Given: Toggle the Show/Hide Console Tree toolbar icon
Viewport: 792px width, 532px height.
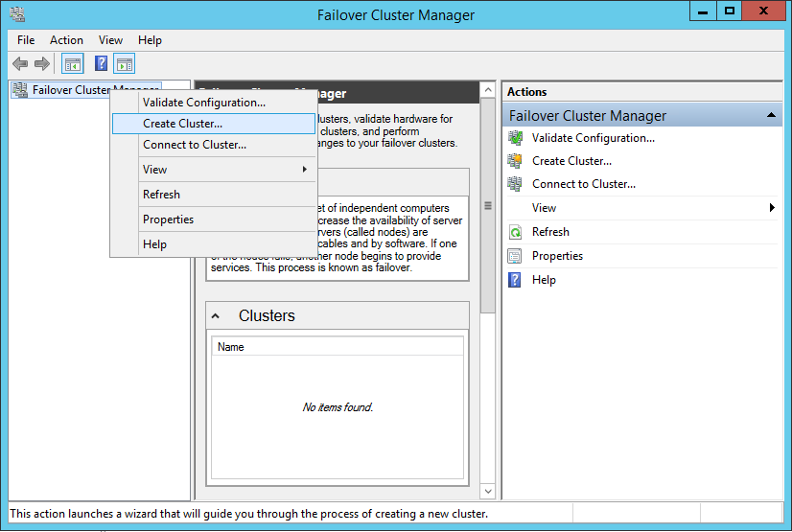Looking at the screenshot, I should [73, 64].
